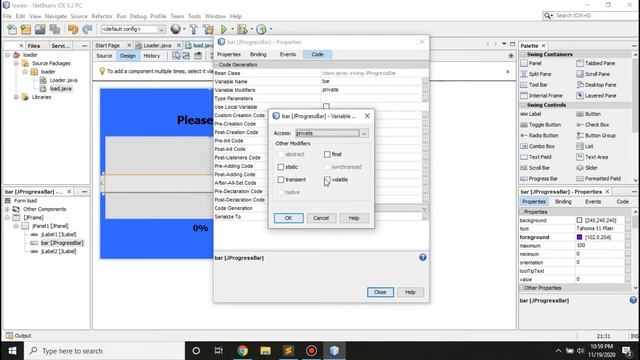Click OK in Variable Modifiers dialog

tap(289, 218)
